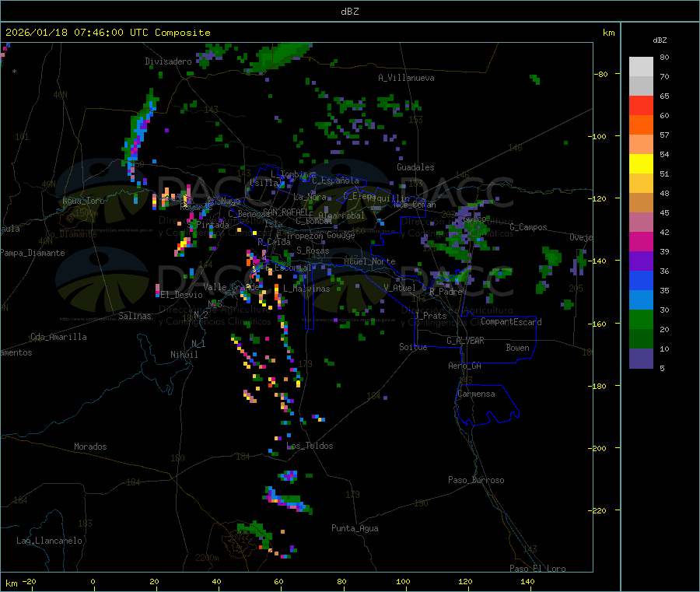Select the light blue 35 dBZ swatch
Viewport: 700px width, 592px height.
pos(641,300)
